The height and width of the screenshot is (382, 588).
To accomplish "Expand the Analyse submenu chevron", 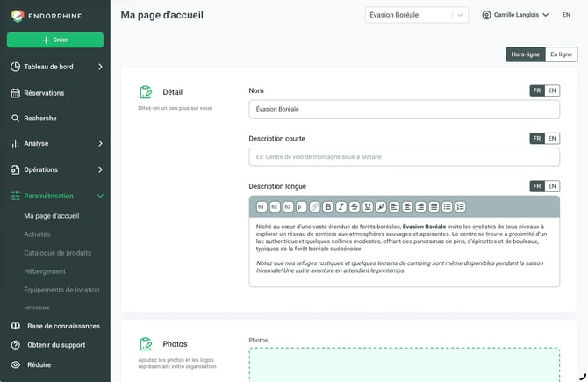I will click(100, 143).
